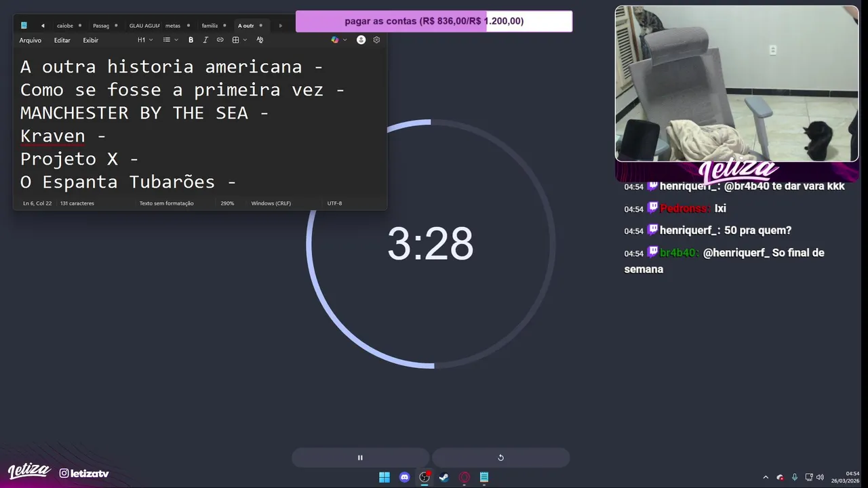This screenshot has width=868, height=488.
Task: Click the line 'MANCHESTER BY THE SEA -'
Action: tap(144, 113)
